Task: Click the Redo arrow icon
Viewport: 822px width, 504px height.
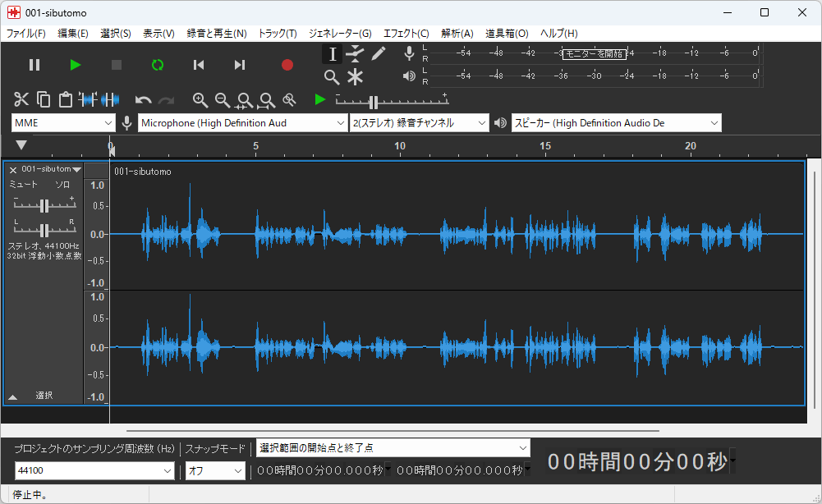Action: (x=166, y=100)
